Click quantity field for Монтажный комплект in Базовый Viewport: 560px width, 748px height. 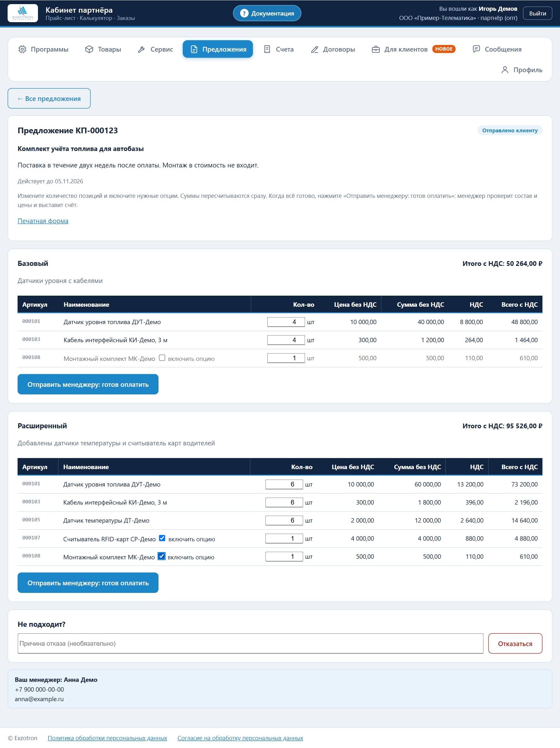click(286, 358)
